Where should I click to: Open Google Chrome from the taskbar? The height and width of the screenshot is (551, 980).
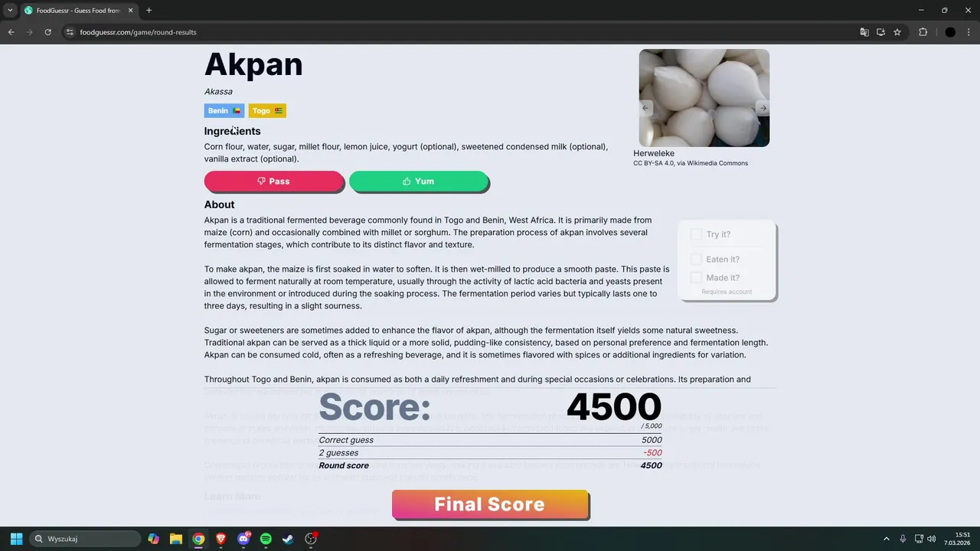(198, 539)
